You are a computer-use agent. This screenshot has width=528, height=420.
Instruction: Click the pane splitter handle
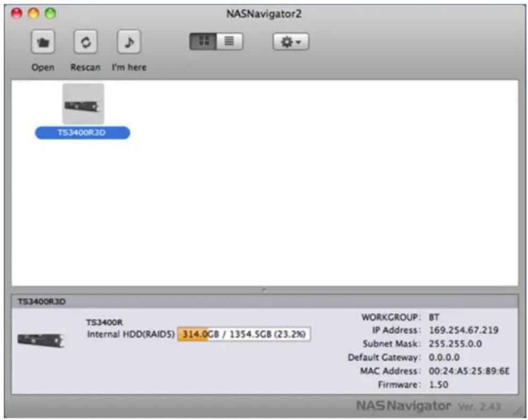(264, 290)
